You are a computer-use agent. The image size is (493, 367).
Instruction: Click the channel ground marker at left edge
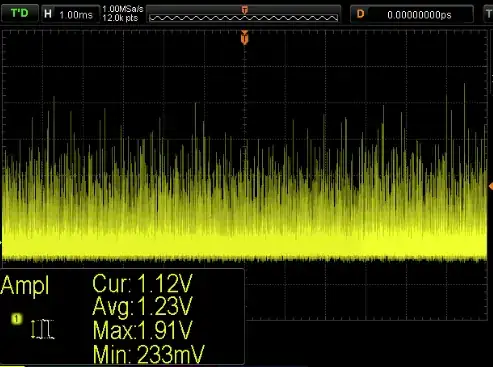pyautogui.click(x=1, y=242)
